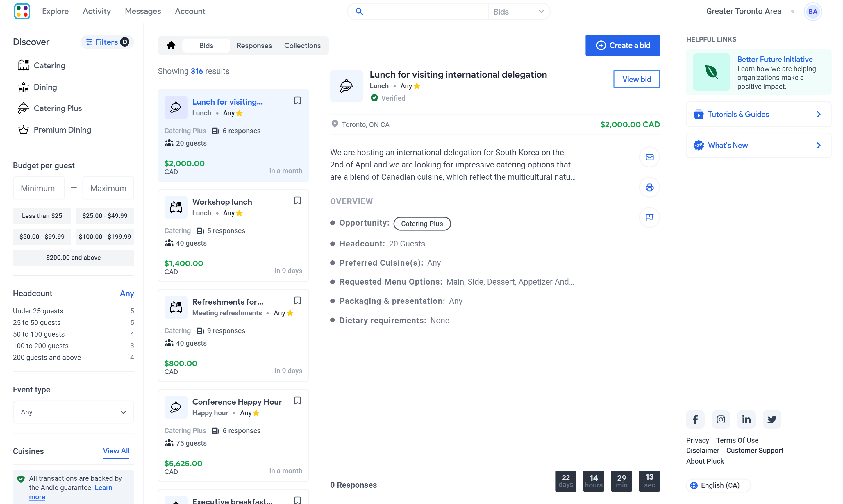The image size is (843, 504).
Task: Select the Bids dropdown in search bar
Action: (517, 11)
